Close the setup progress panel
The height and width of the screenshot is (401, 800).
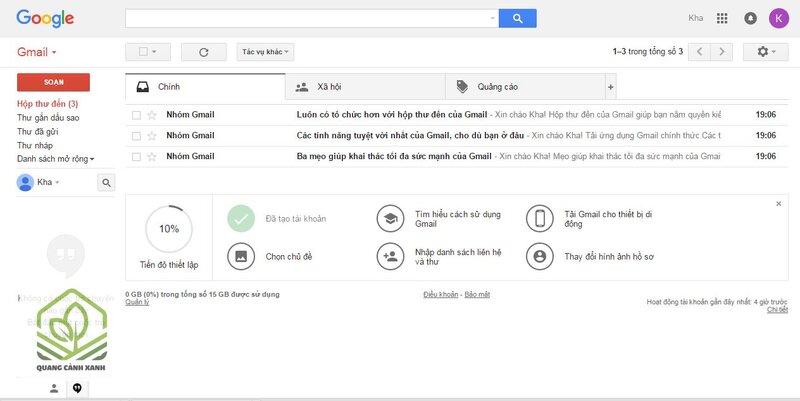(779, 204)
